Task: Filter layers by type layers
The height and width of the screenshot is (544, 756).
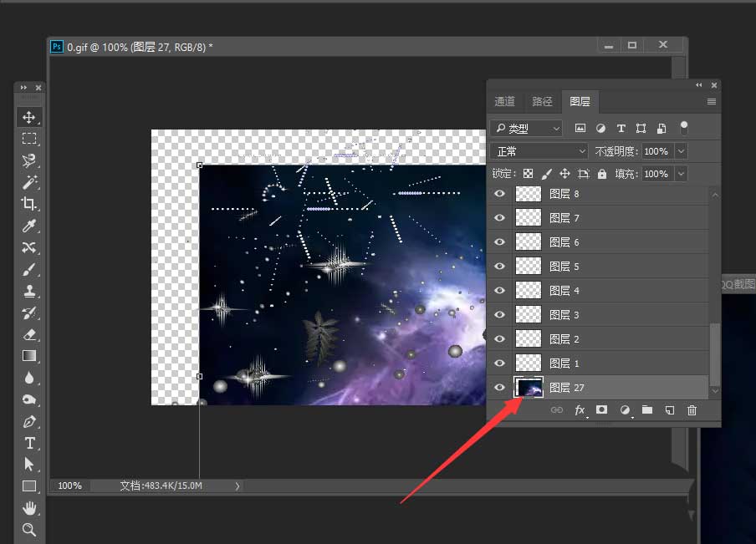Action: pos(621,128)
